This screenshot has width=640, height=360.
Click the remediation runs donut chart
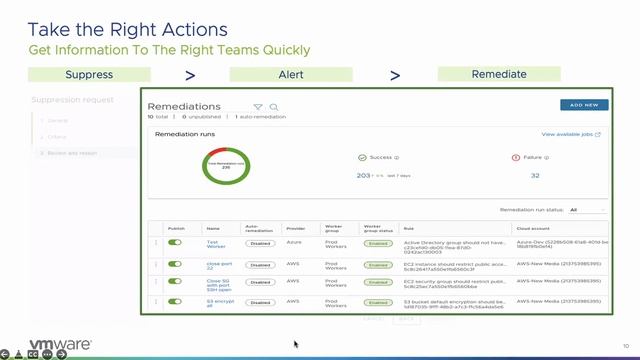(x=226, y=166)
